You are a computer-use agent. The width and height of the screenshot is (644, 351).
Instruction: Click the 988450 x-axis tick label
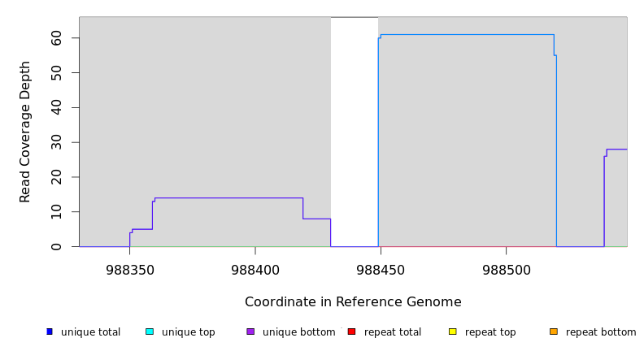tap(381, 269)
